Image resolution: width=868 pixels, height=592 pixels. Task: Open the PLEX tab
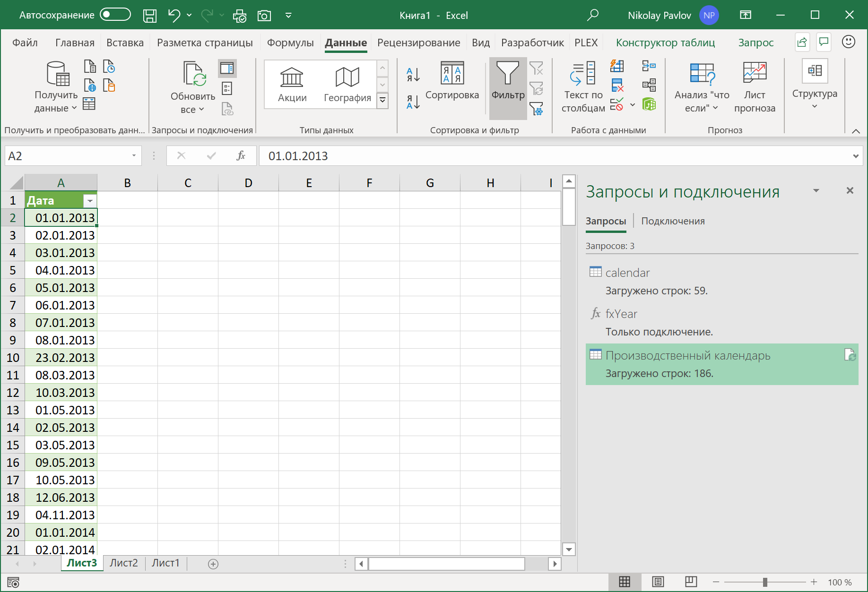tap(586, 43)
